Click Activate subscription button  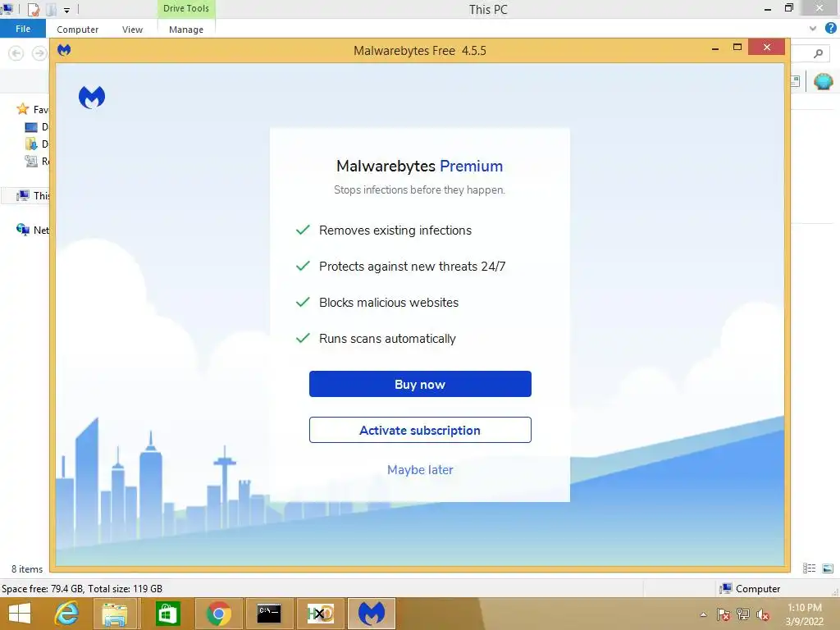click(x=420, y=430)
